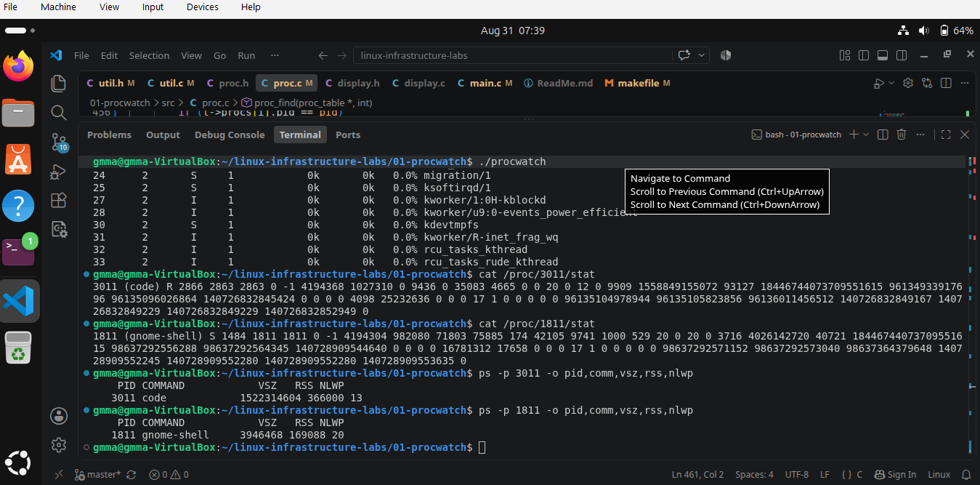
Task: Click the Synchronize Changes icon
Action: click(131, 475)
